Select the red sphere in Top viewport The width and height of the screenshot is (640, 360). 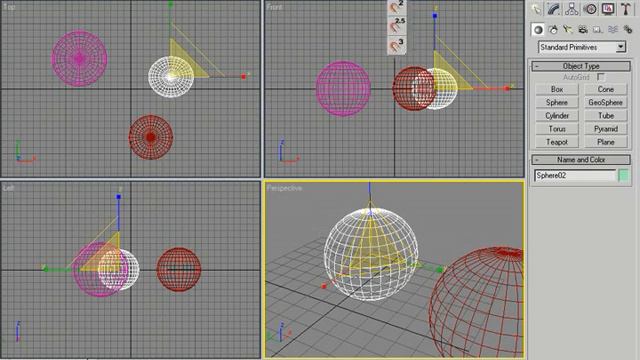pyautogui.click(x=151, y=137)
